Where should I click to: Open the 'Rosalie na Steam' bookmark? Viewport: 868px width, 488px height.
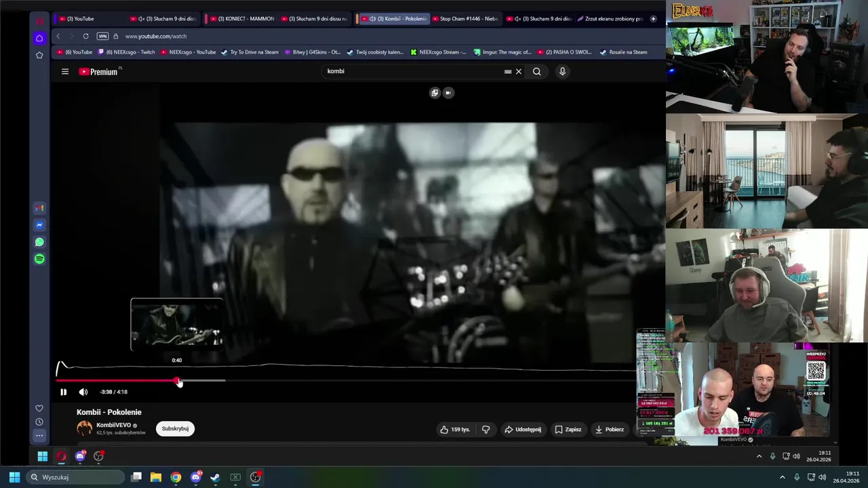624,52
